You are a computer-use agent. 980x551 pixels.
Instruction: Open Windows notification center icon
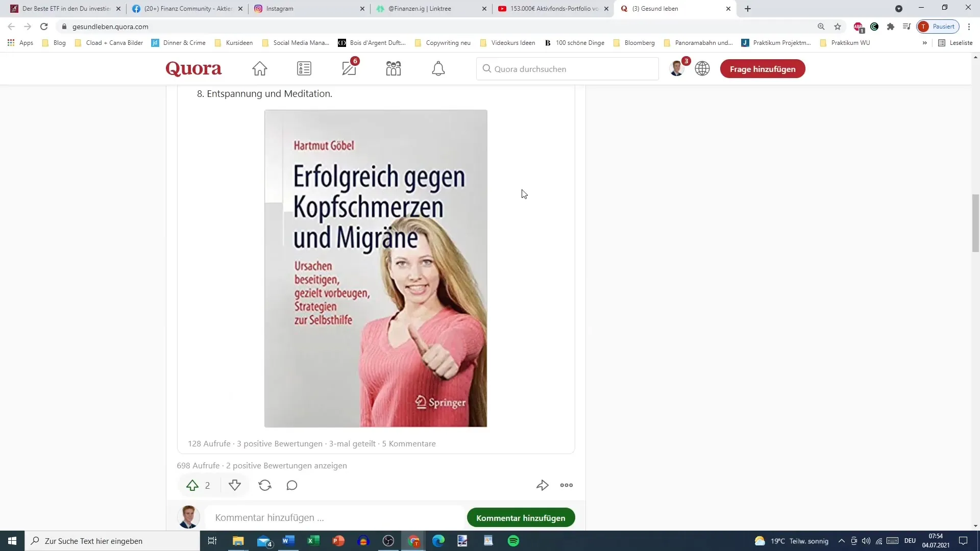(963, 541)
